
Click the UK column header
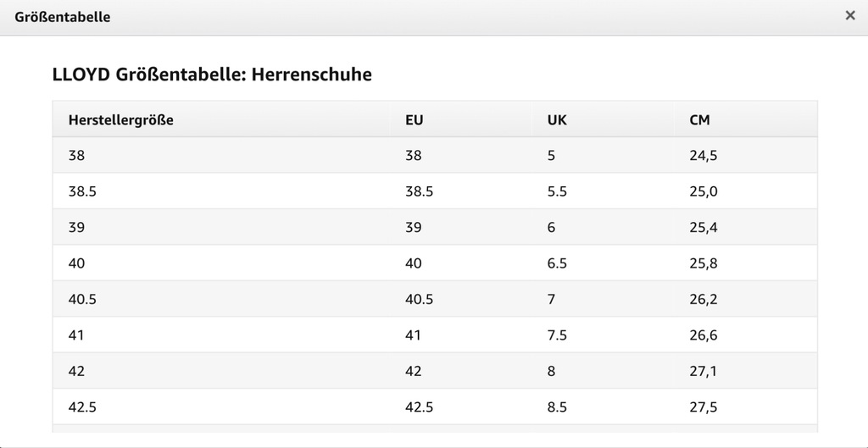coord(557,120)
